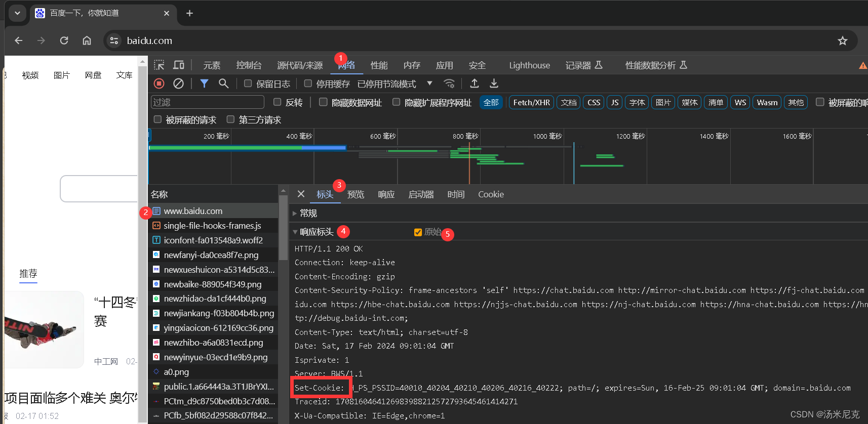Screen dimensions: 868x424
Task: Click the browser back arrow
Action: (19, 40)
